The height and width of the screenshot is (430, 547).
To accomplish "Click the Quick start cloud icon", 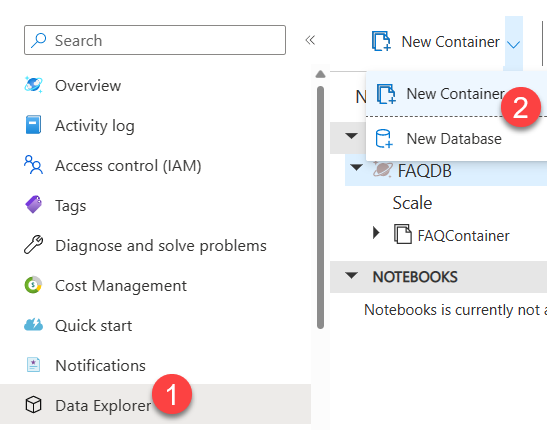I will [x=33, y=324].
